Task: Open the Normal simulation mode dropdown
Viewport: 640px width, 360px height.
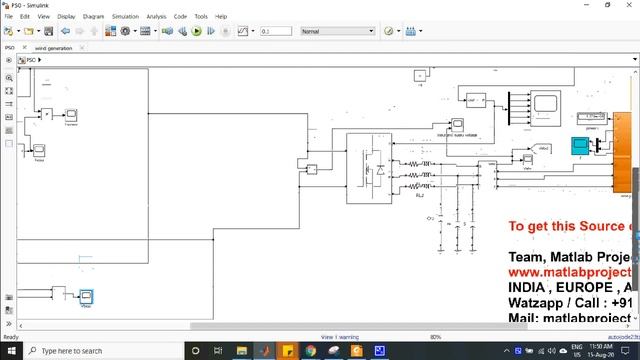Action: pos(338,31)
